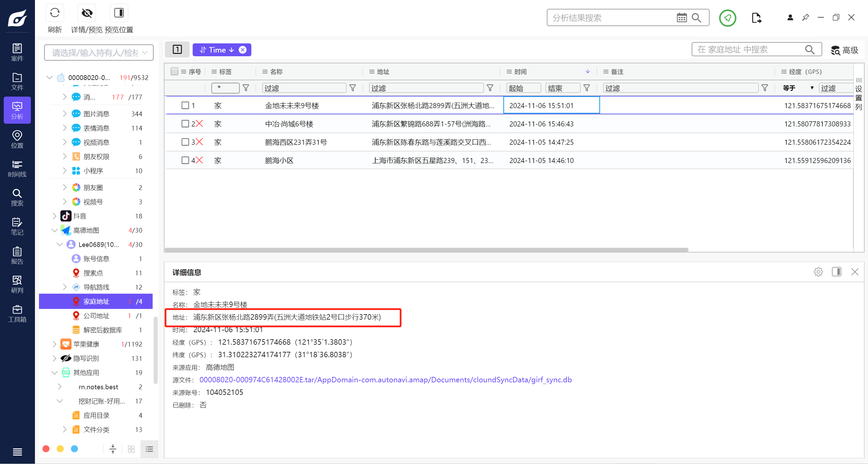The width and height of the screenshot is (868, 464).
Task: Click the 高级 advanced search button
Action: coord(845,50)
